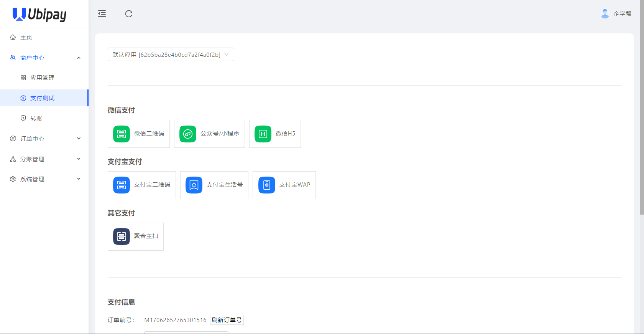The height and width of the screenshot is (334, 644).
Task: Click the icon beside 支付测试
Action: [x=23, y=98]
